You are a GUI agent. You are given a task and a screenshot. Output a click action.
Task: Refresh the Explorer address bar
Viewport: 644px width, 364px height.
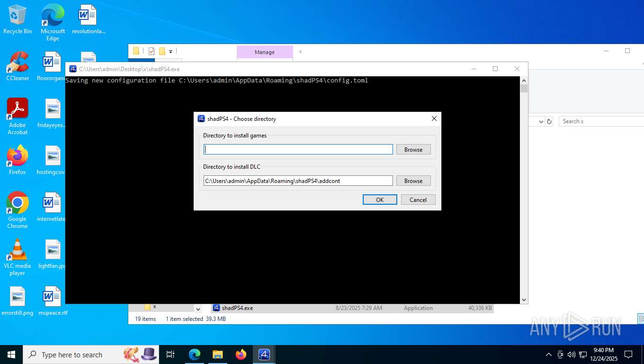549,121
